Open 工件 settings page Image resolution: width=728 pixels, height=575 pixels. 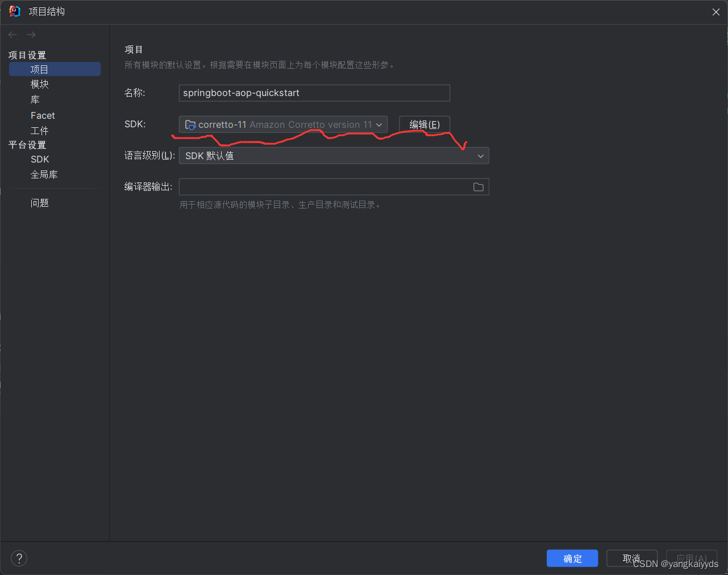point(40,131)
